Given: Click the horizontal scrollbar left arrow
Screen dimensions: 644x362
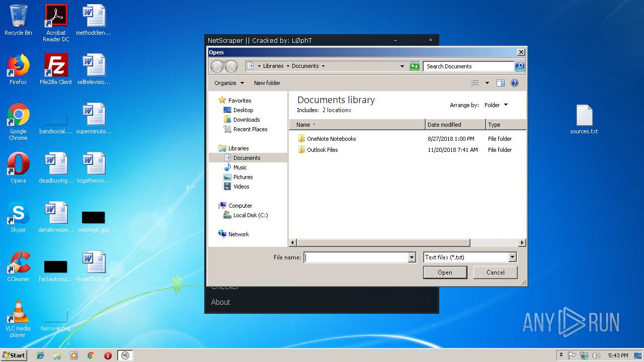Looking at the screenshot, I should pos(293,243).
